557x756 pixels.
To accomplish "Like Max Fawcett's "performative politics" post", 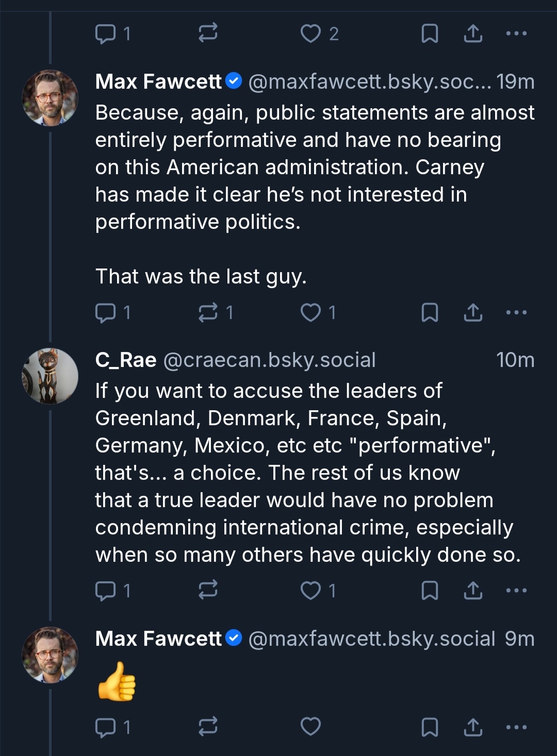I will coord(310,312).
